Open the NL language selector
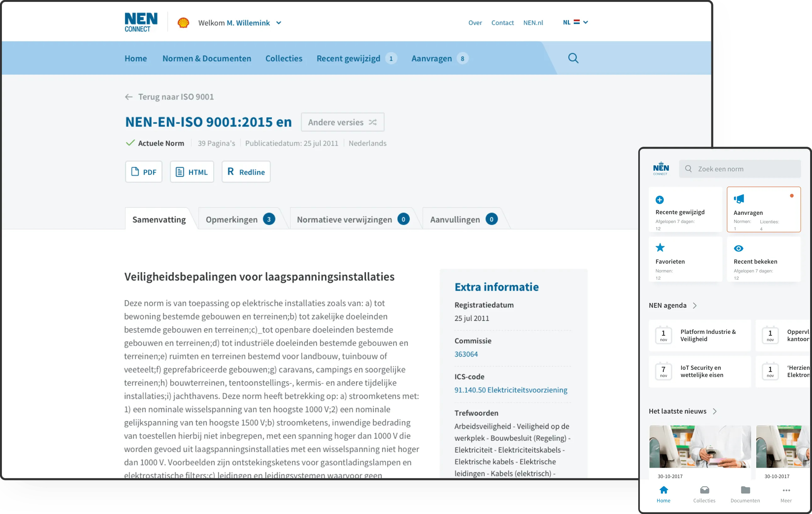 point(576,22)
